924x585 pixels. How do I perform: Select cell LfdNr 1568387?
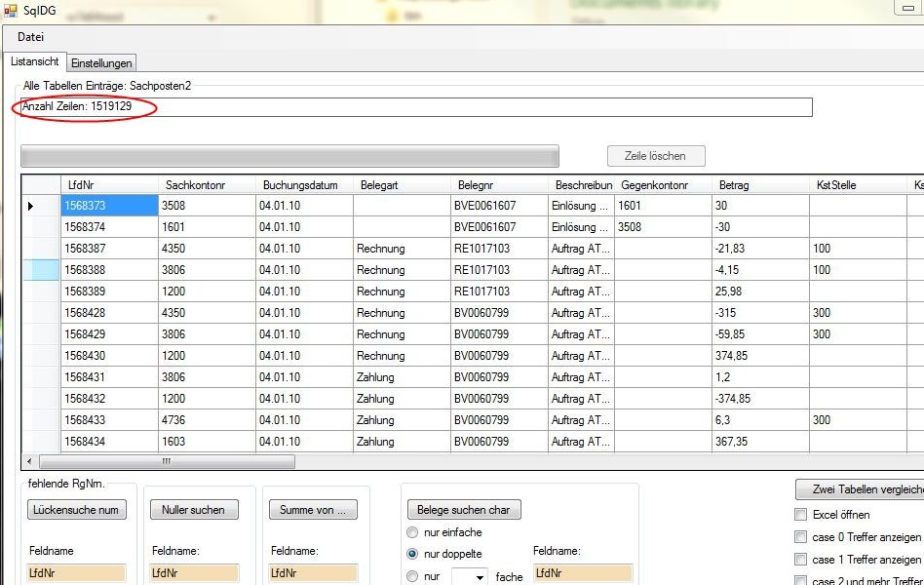[x=109, y=249]
